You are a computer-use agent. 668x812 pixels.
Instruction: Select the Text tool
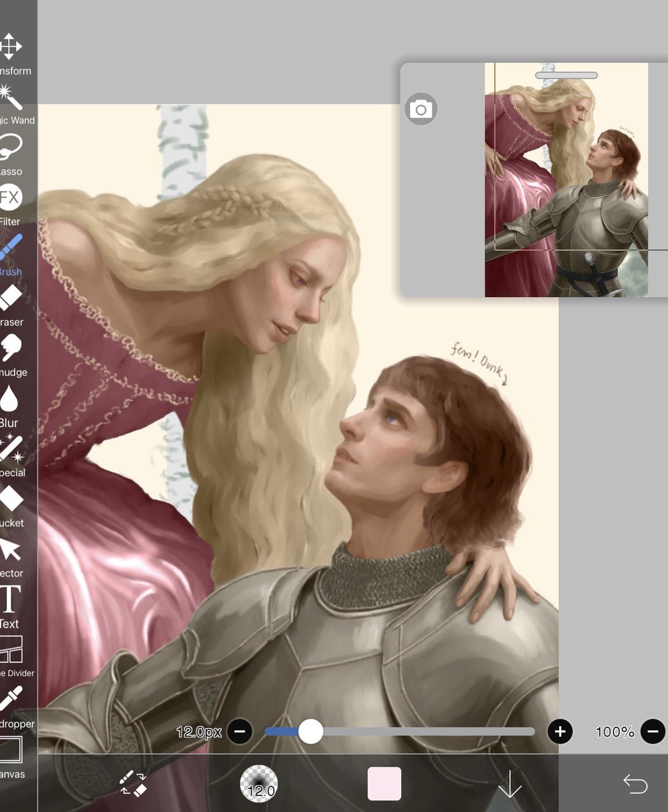click(11, 606)
